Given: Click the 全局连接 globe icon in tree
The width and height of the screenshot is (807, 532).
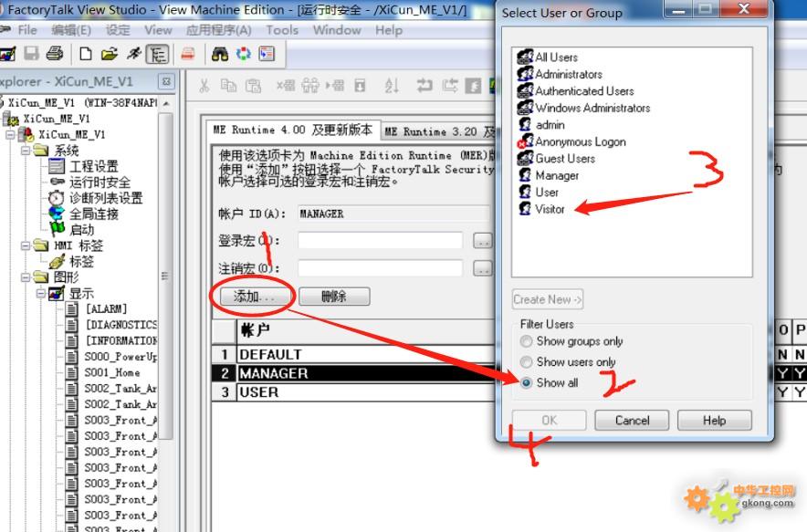Looking at the screenshot, I should pyautogui.click(x=56, y=214).
